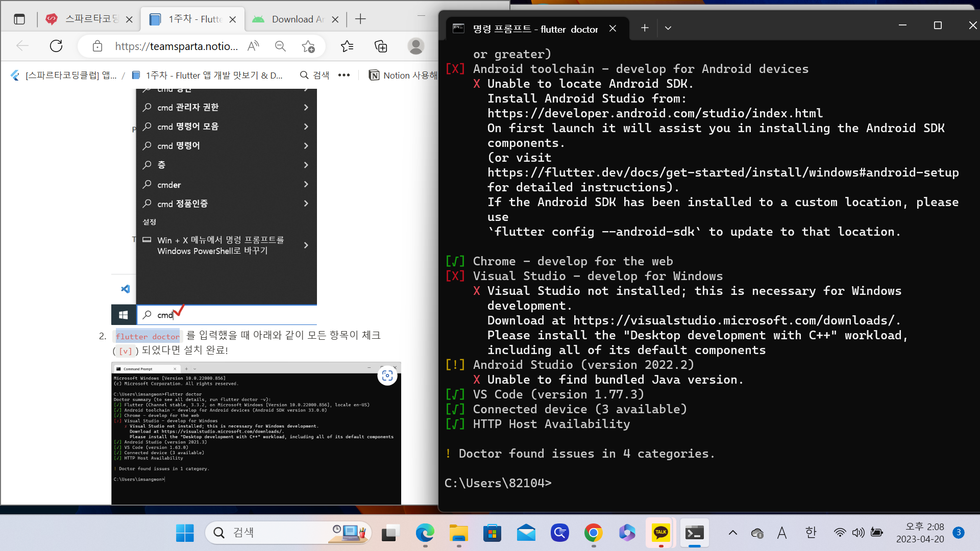Click the Notion 검색 search button
This screenshot has height=551, width=980.
pos(314,76)
